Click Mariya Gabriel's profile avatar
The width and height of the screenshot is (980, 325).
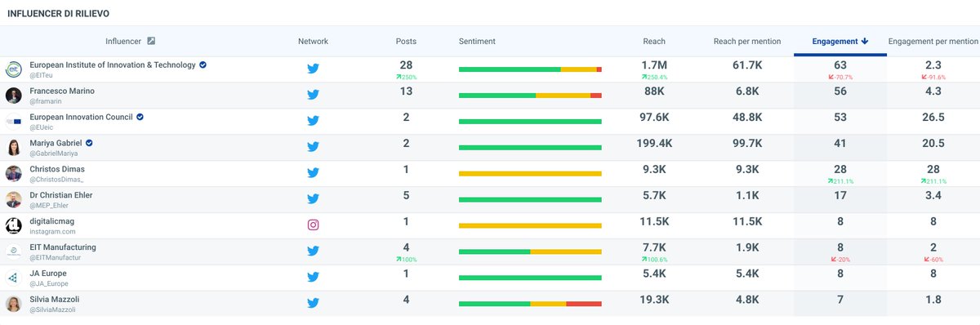tap(13, 147)
